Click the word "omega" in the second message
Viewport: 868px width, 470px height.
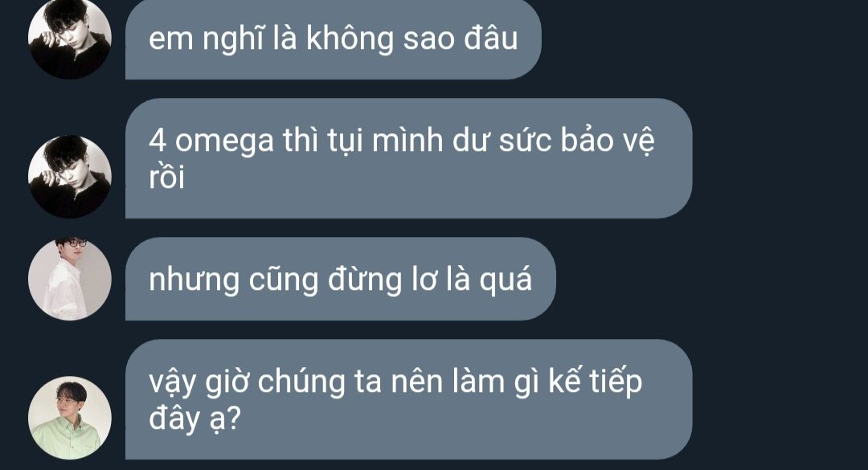click(224, 141)
